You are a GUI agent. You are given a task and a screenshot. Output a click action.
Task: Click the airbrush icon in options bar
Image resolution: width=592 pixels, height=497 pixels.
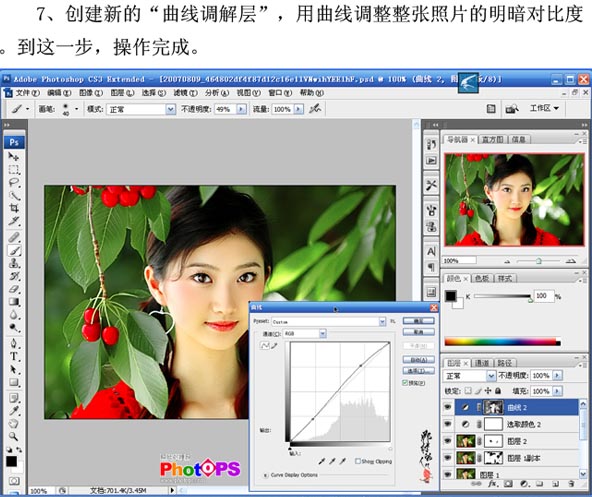coord(315,109)
